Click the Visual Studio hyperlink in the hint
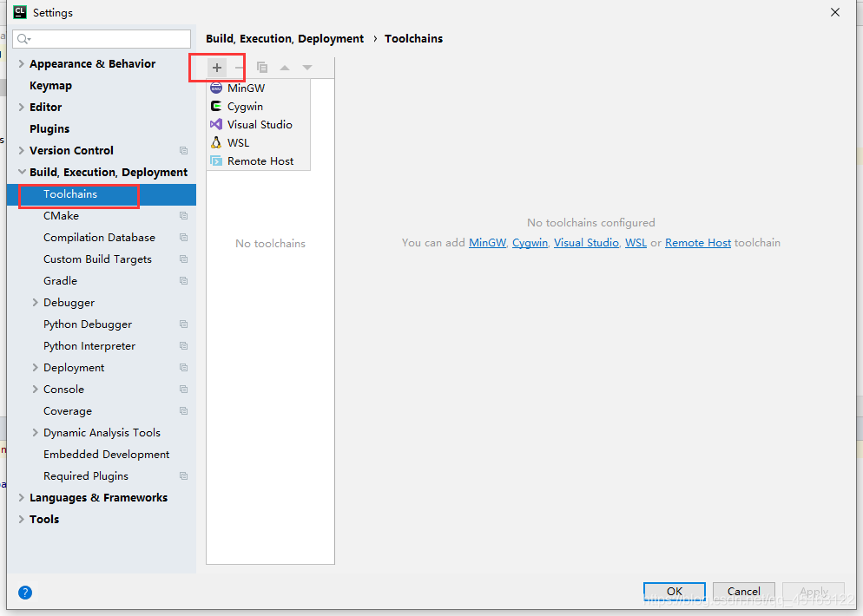 coord(586,243)
